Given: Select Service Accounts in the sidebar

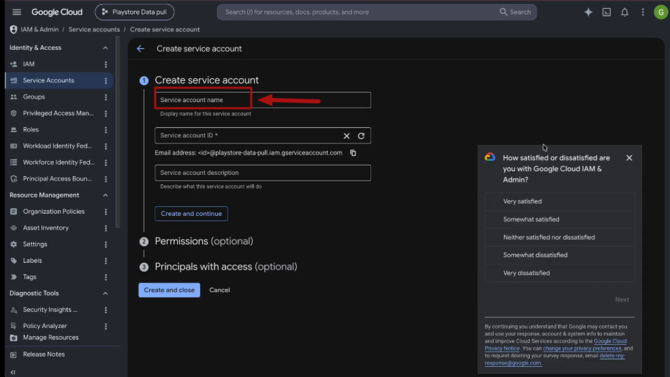Looking at the screenshot, I should tap(48, 80).
